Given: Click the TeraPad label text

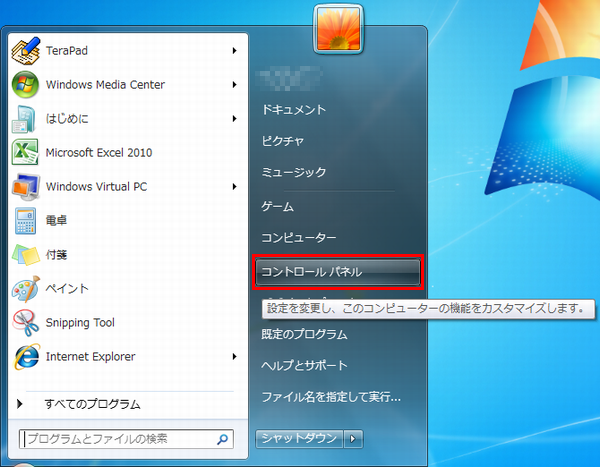Looking at the screenshot, I should tap(67, 51).
